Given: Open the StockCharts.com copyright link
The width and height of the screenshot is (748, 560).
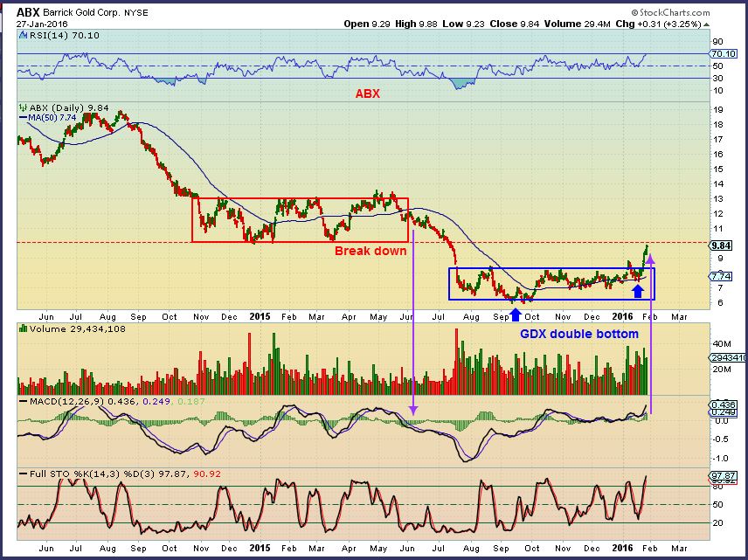Looking at the screenshot, I should tap(670, 13).
